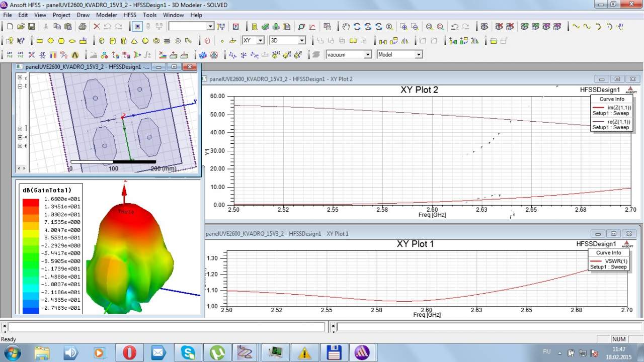This screenshot has width=644, height=362.
Task: Open the HFSS menu
Action: click(x=130, y=15)
